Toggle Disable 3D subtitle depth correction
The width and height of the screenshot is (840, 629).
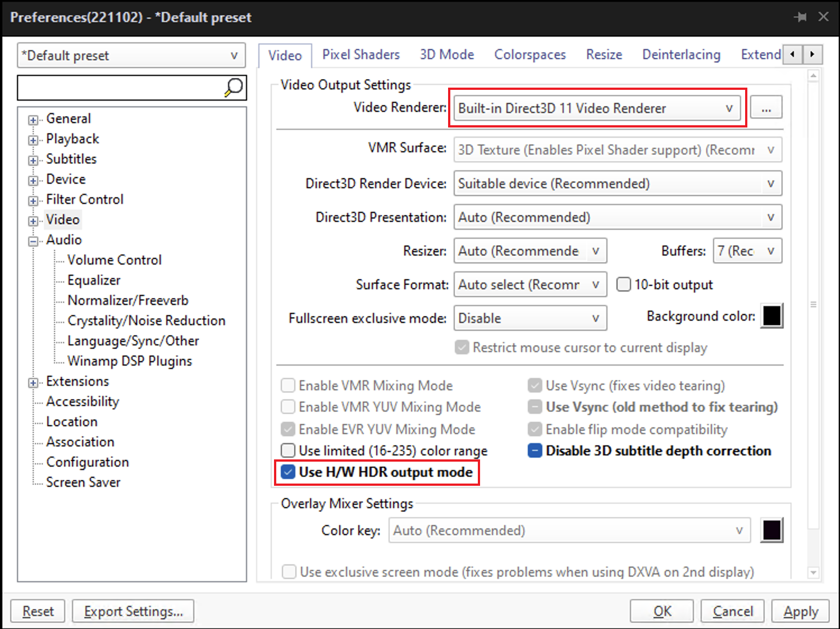[x=535, y=451]
